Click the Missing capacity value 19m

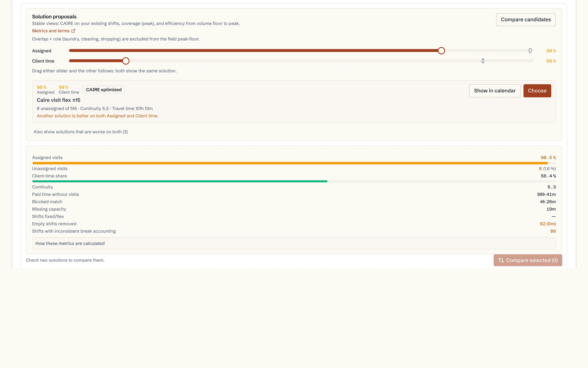(x=551, y=209)
